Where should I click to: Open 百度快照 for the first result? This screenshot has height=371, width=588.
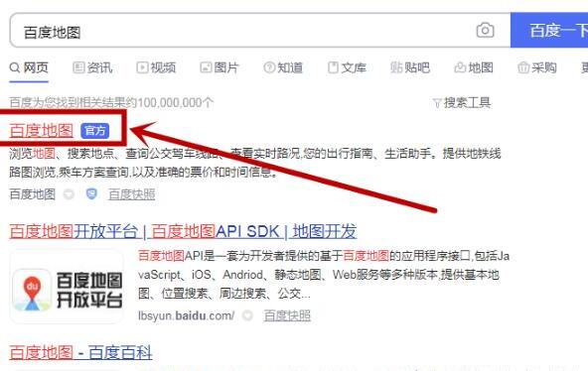coord(132,194)
